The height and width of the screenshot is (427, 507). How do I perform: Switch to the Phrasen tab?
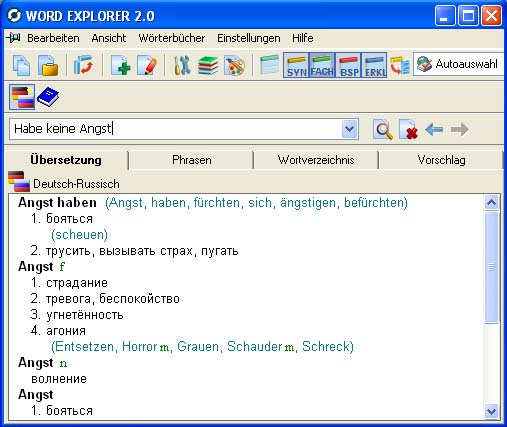coord(191,160)
